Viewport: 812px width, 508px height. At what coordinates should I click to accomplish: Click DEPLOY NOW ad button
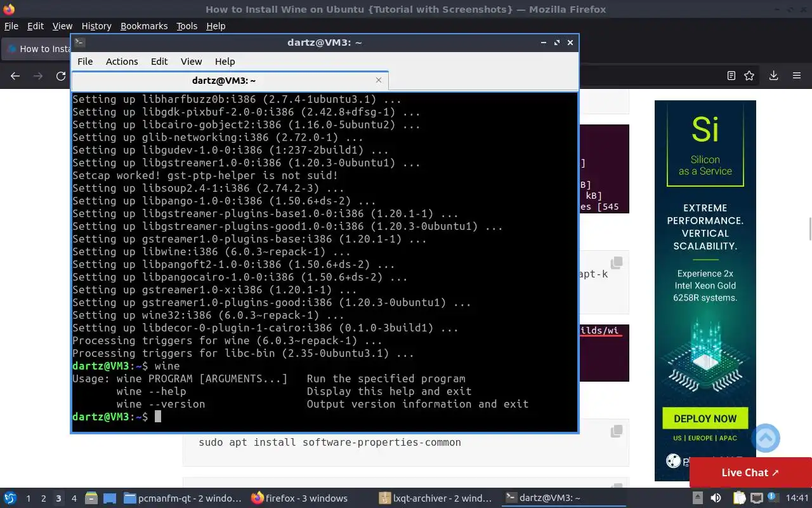(705, 418)
